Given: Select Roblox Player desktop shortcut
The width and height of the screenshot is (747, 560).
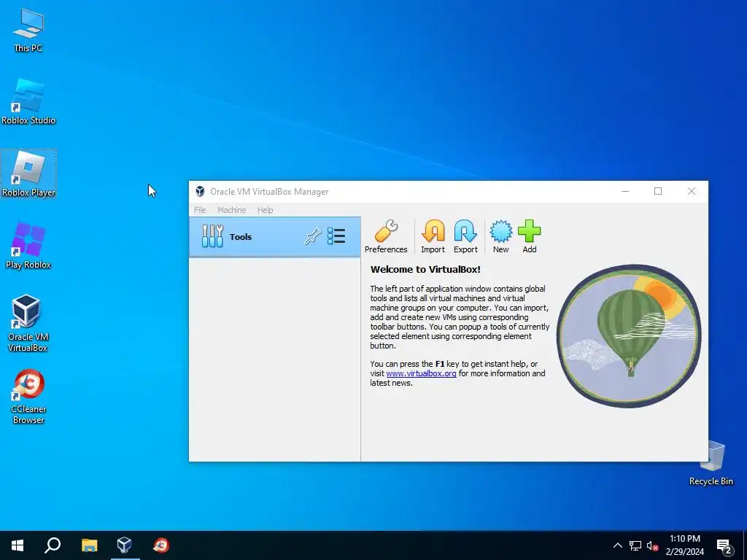Looking at the screenshot, I should 28,174.
